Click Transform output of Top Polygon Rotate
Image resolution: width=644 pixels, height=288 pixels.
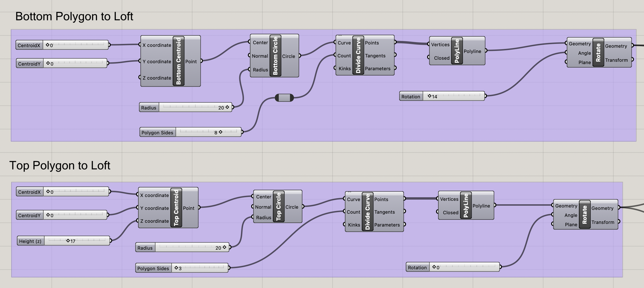tap(603, 222)
